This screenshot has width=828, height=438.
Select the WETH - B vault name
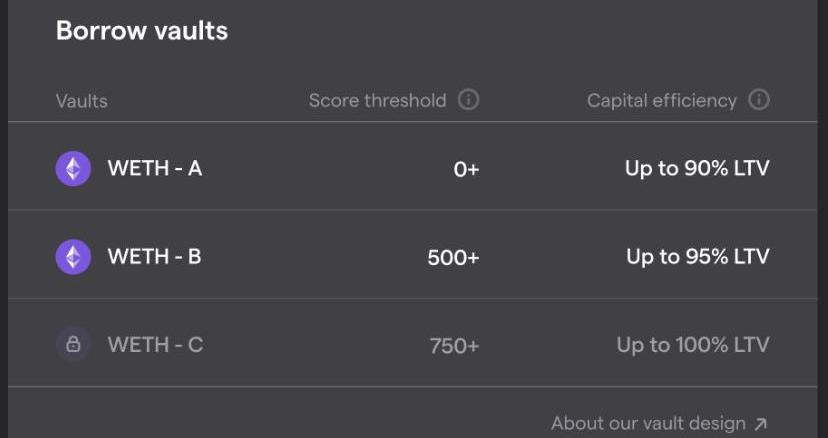coord(155,257)
